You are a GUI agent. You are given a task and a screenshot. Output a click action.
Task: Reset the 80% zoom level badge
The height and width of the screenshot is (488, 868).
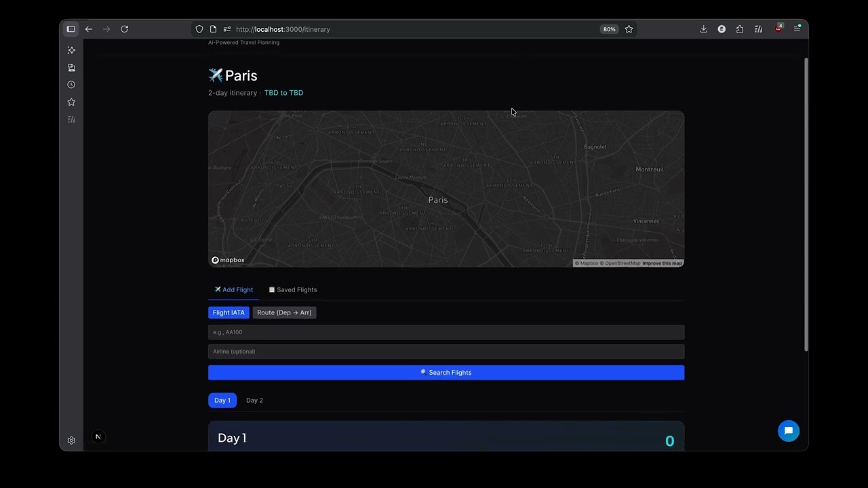[609, 29]
